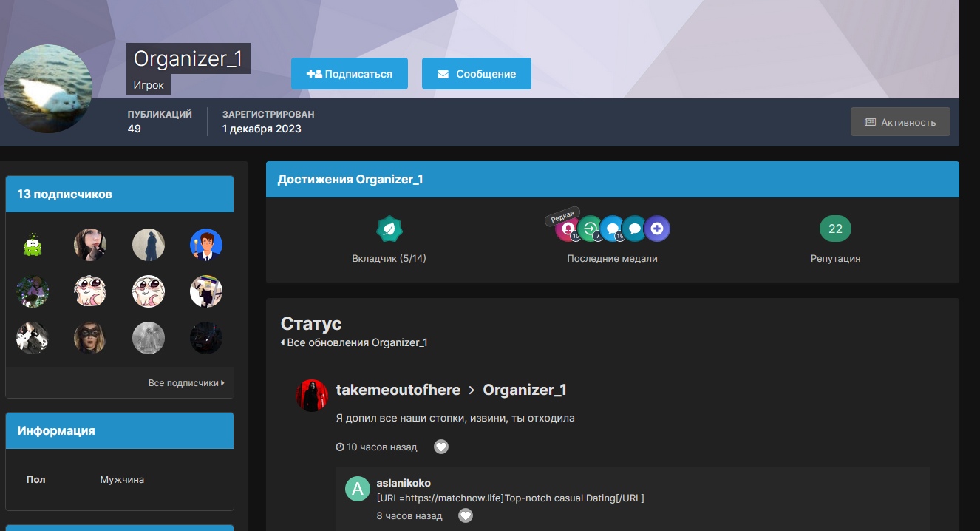Viewport: 980px width, 531px height.
Task: Click the takemeoutofhere red avatar thumbnail
Action: (x=311, y=396)
